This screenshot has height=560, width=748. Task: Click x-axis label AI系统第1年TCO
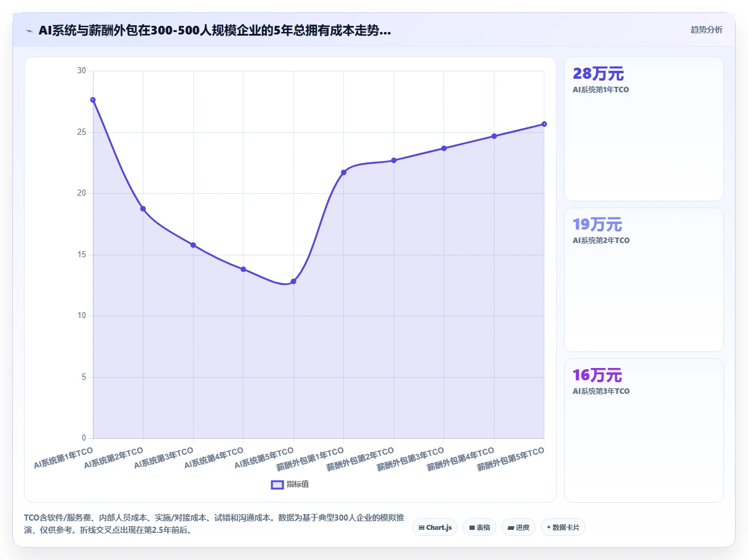point(63,458)
